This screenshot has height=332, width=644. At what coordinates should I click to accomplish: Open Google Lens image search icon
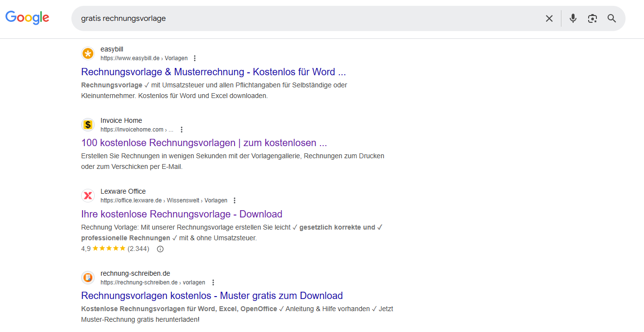coord(592,18)
